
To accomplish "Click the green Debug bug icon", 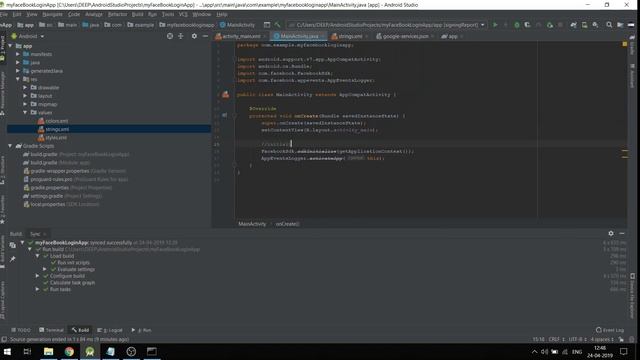I will click(517, 25).
